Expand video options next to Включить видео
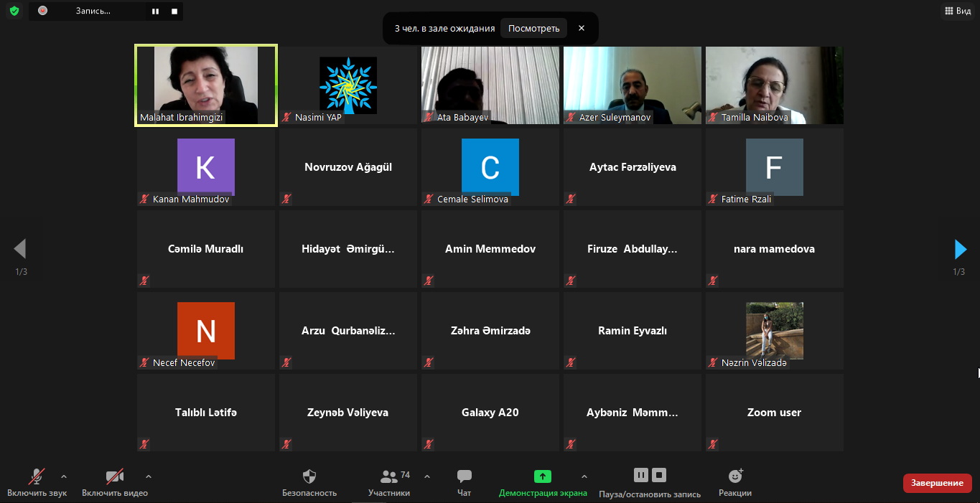980x503 pixels. [x=149, y=476]
